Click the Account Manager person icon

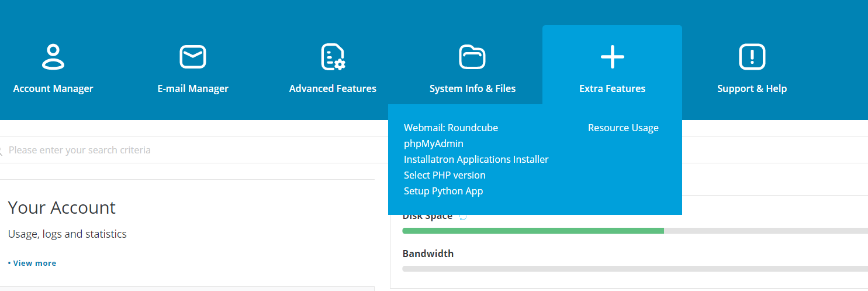pos(53,57)
